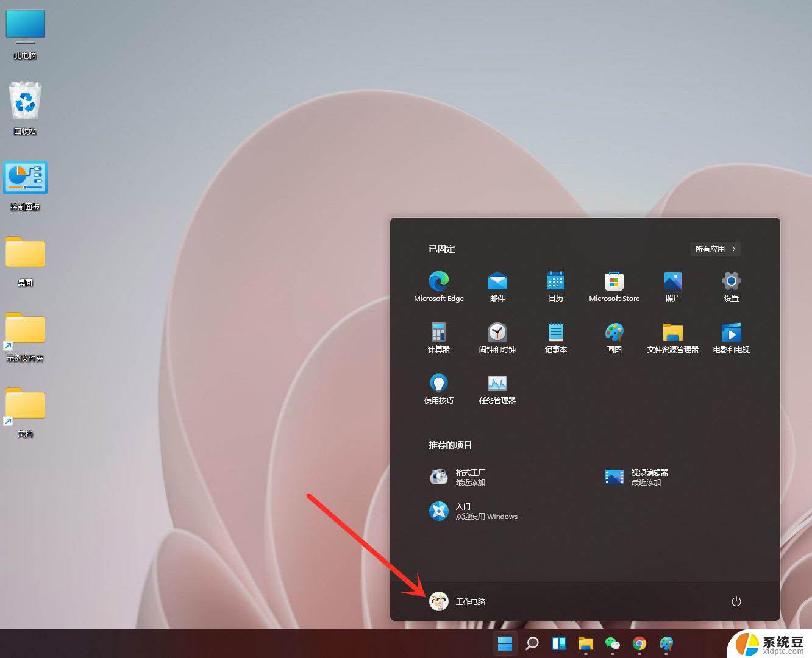Viewport: 812px width, 658px height.
Task: Click the Windows Start button on taskbar
Action: [505, 643]
